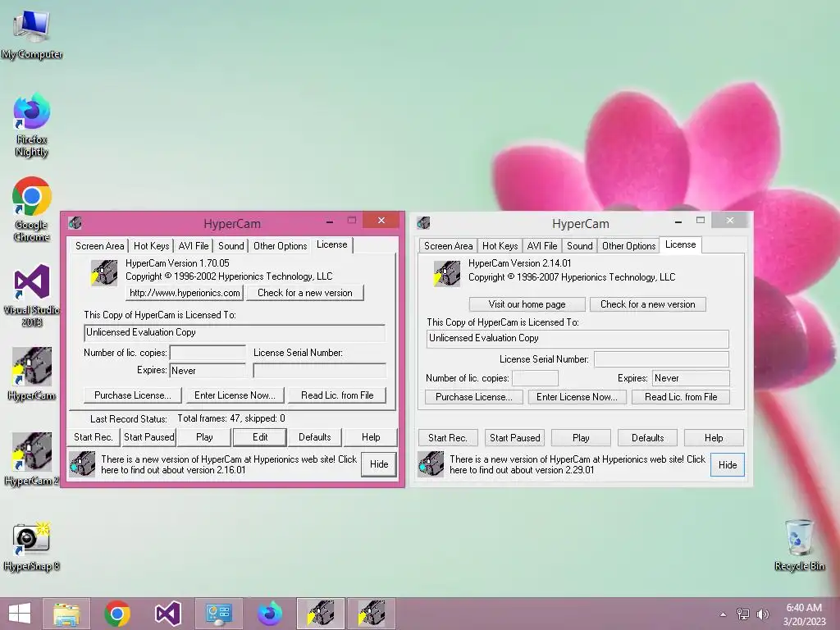
Task: Open Sound tab in pink HyperCam window
Action: [x=231, y=246]
